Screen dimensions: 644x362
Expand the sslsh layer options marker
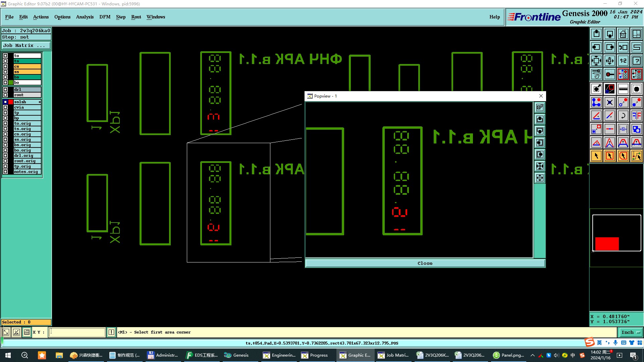tap(40, 102)
